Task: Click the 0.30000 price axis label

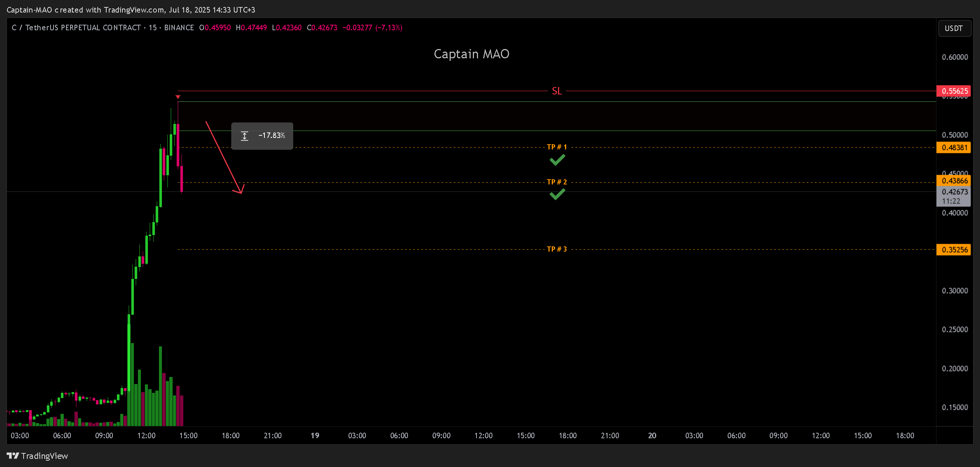Action: 955,291
